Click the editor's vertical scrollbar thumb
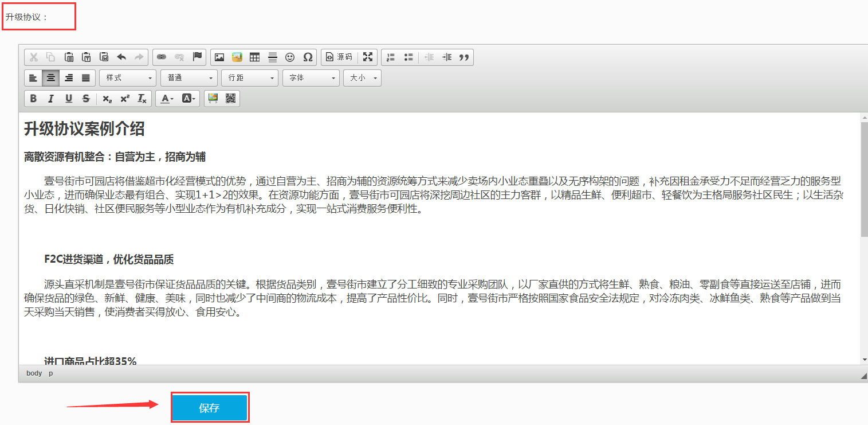 tap(864, 179)
